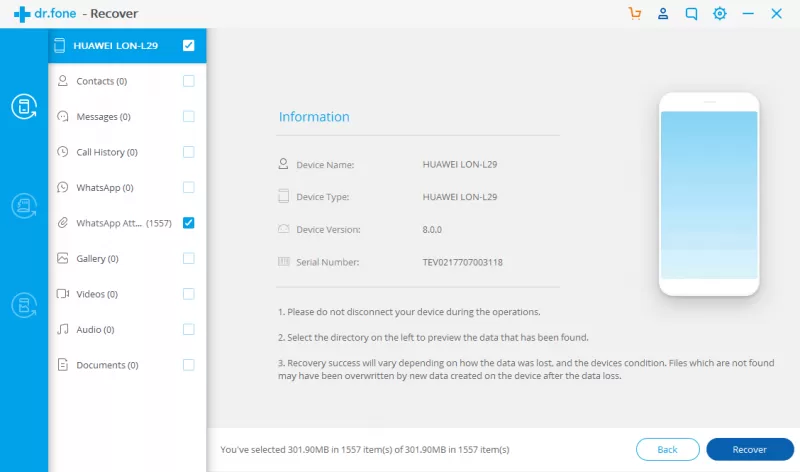Check the Documents (0) checkbox
The image size is (800, 472).
189,364
